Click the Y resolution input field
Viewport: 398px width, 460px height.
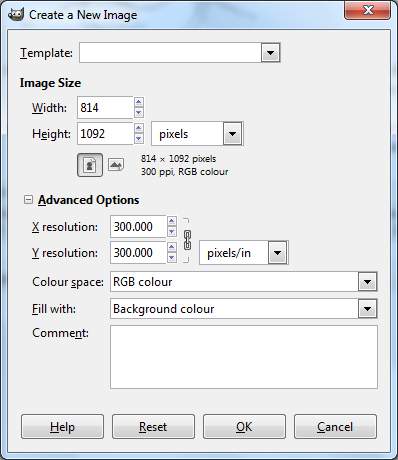coord(138,253)
